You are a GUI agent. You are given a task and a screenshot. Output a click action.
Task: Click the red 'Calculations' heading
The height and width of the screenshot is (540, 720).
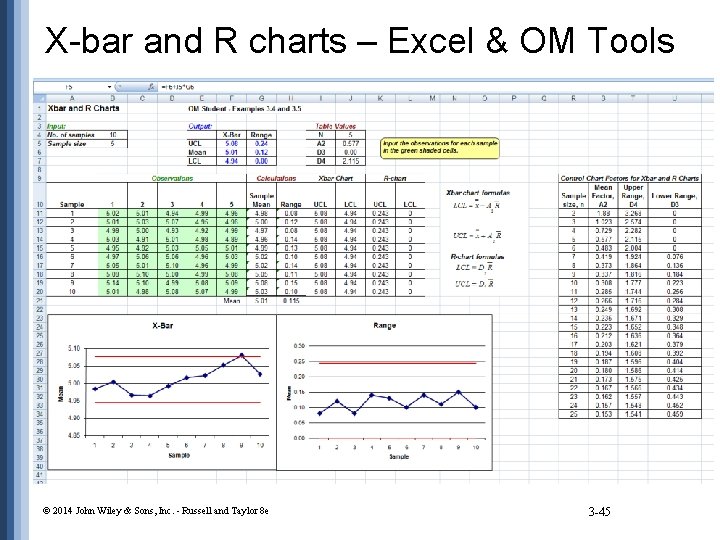[276, 179]
